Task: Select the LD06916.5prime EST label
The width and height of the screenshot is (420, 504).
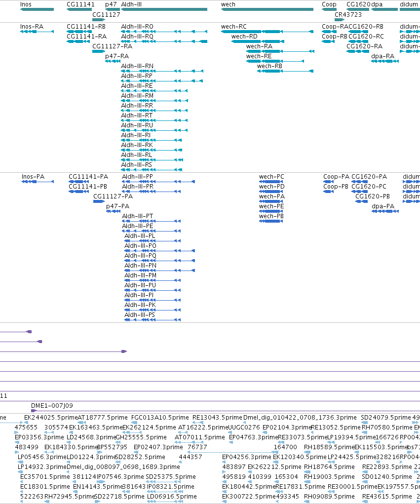Action: (x=172, y=497)
